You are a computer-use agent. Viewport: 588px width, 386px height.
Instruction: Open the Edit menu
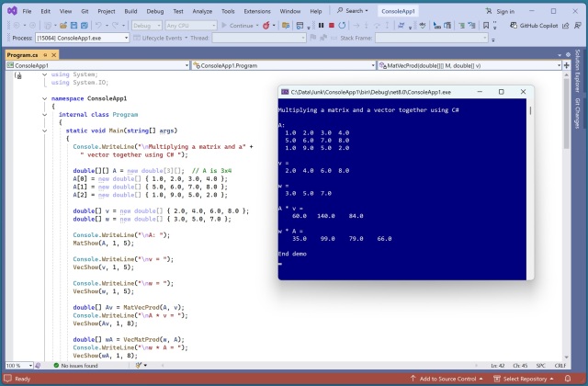pos(45,11)
